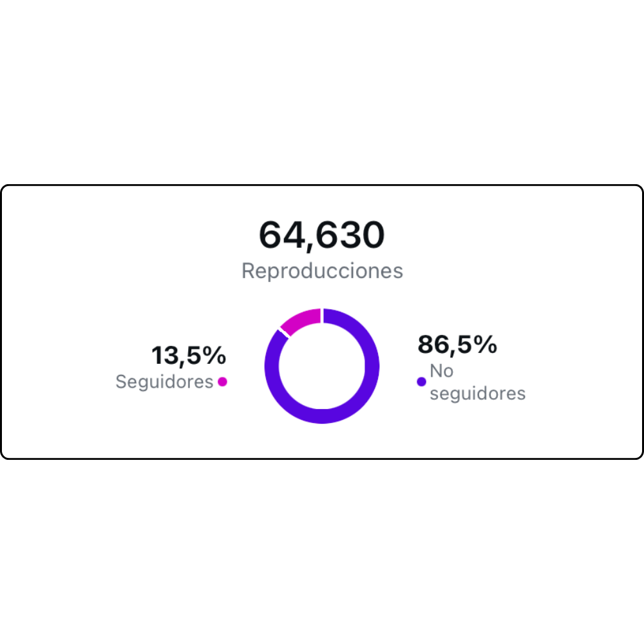Click the empty center of the donut chart
The width and height of the screenshot is (644, 644).
coord(322,366)
